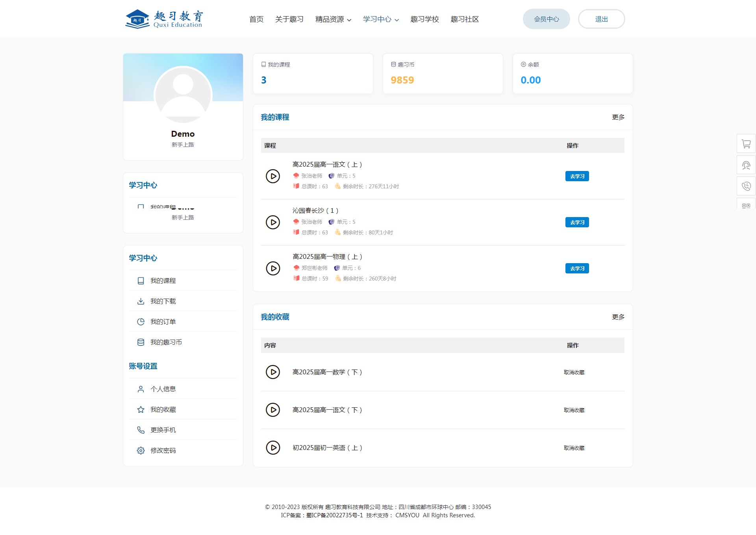Click course title 高2025届高一物理（上）
The width and height of the screenshot is (756, 535).
tap(327, 257)
